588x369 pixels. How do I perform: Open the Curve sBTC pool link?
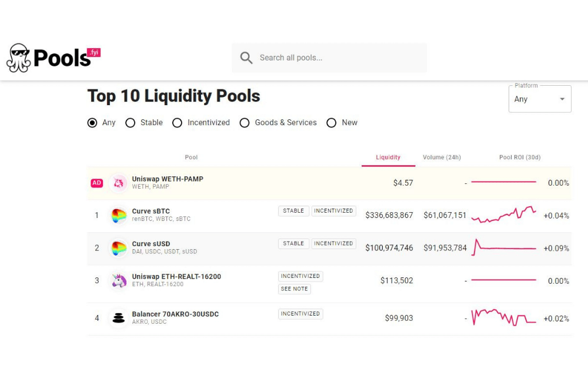(x=151, y=212)
